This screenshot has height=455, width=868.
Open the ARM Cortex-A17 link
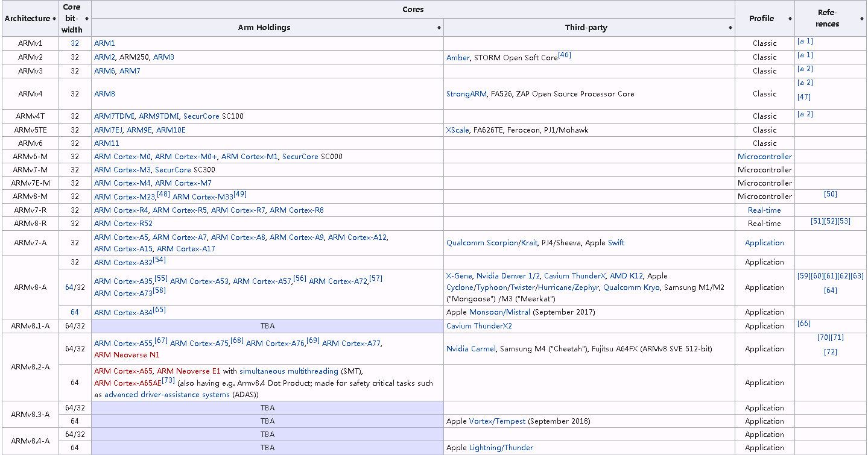(186, 249)
